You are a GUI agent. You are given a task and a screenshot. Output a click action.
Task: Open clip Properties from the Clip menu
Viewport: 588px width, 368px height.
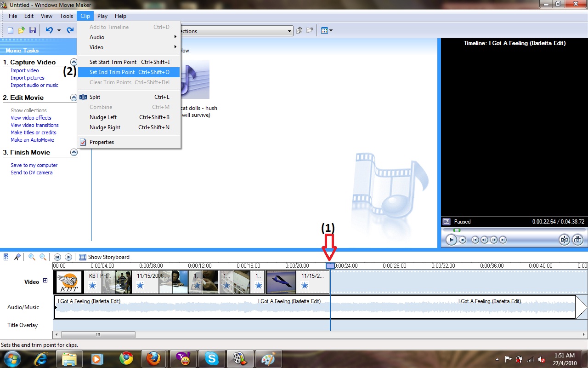click(129, 142)
